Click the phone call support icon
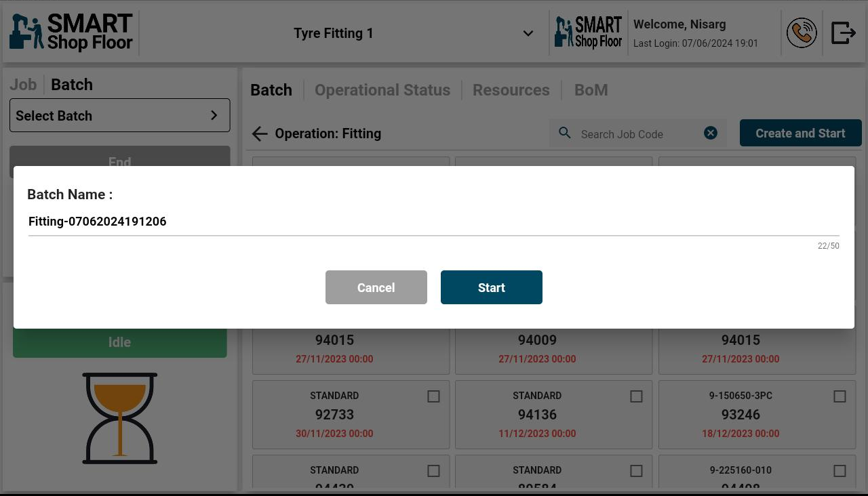This screenshot has width=868, height=496. pyautogui.click(x=802, y=33)
